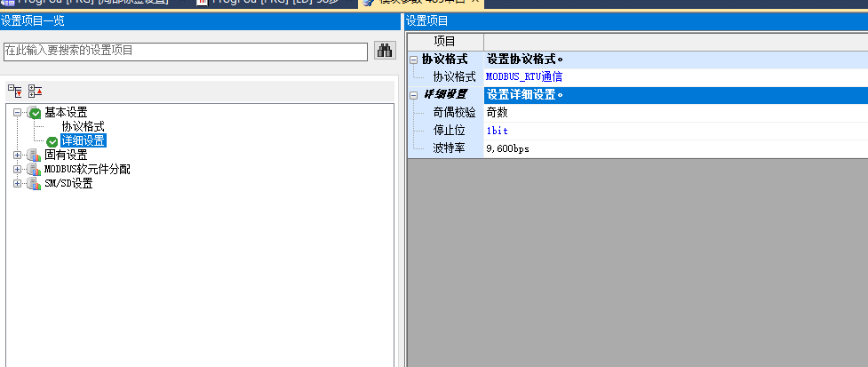Click the binoculars search icon
This screenshot has width=868, height=367.
tap(384, 52)
